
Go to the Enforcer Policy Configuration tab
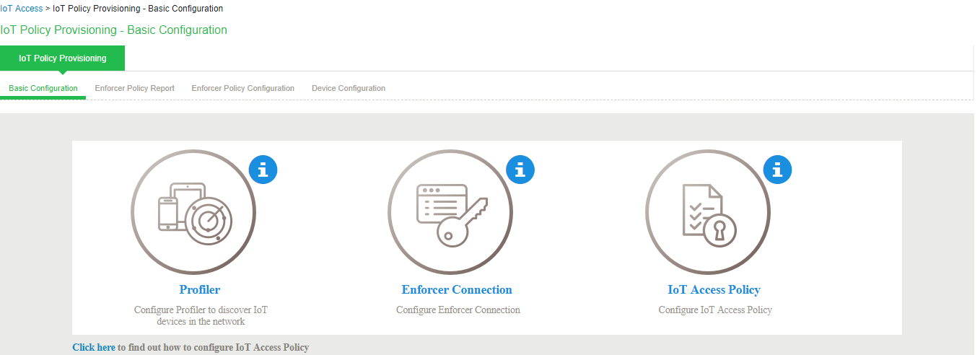(243, 88)
